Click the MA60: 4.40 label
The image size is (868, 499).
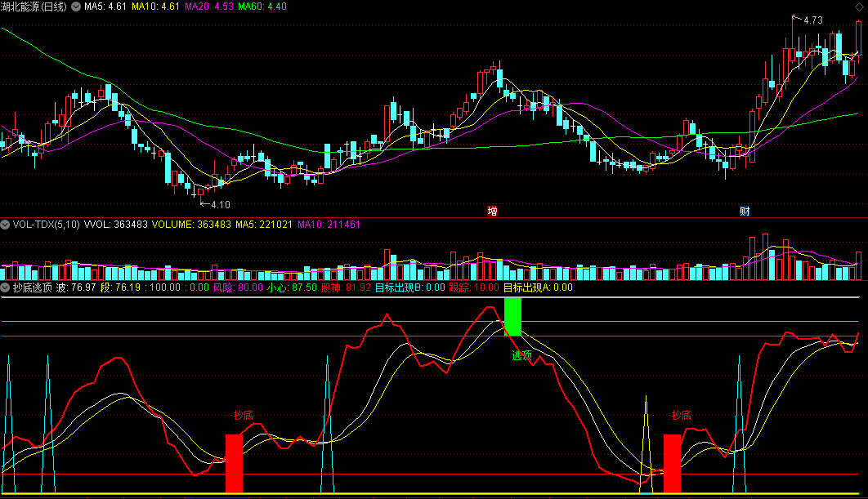(262, 7)
